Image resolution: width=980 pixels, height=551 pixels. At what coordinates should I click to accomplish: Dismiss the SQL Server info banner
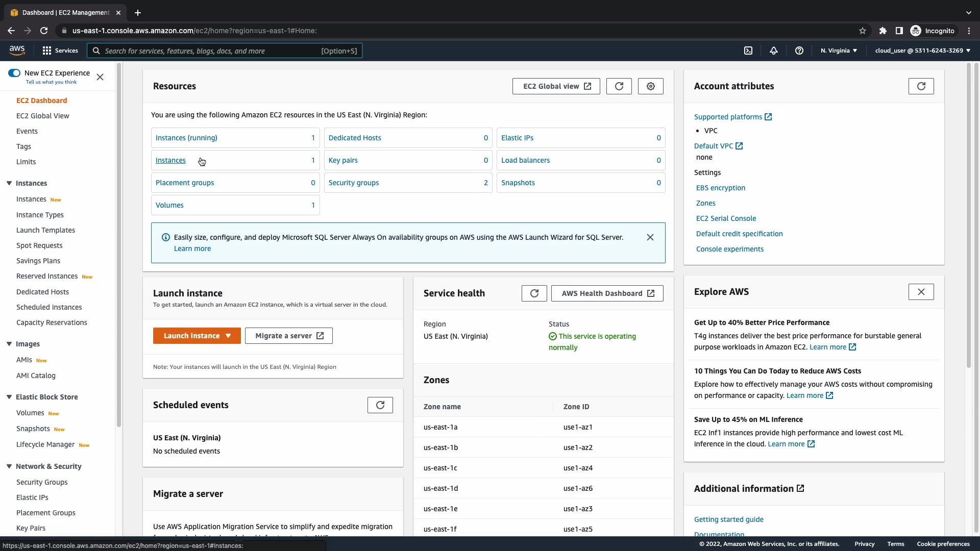pos(650,237)
